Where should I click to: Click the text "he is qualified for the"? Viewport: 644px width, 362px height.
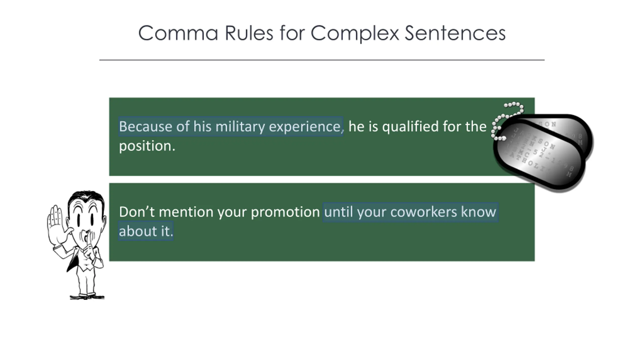pos(417,126)
